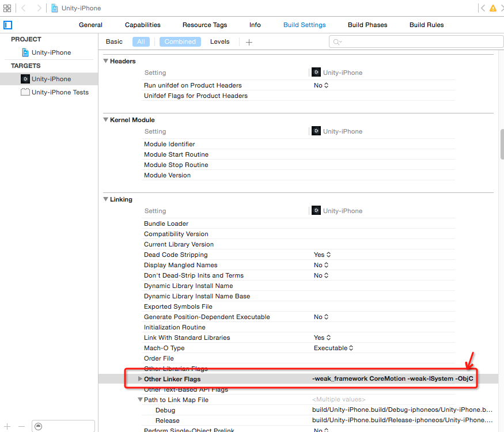The image size is (504, 432).
Task: Change Don't Dead-Strip Inits and Terms value
Action: [321, 275]
